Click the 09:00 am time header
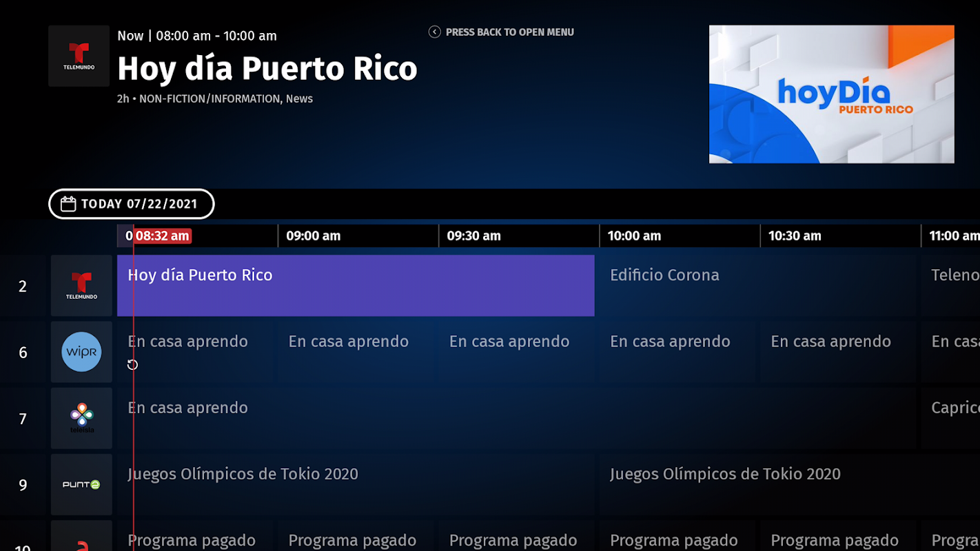This screenshot has width=980, height=551. pyautogui.click(x=314, y=236)
